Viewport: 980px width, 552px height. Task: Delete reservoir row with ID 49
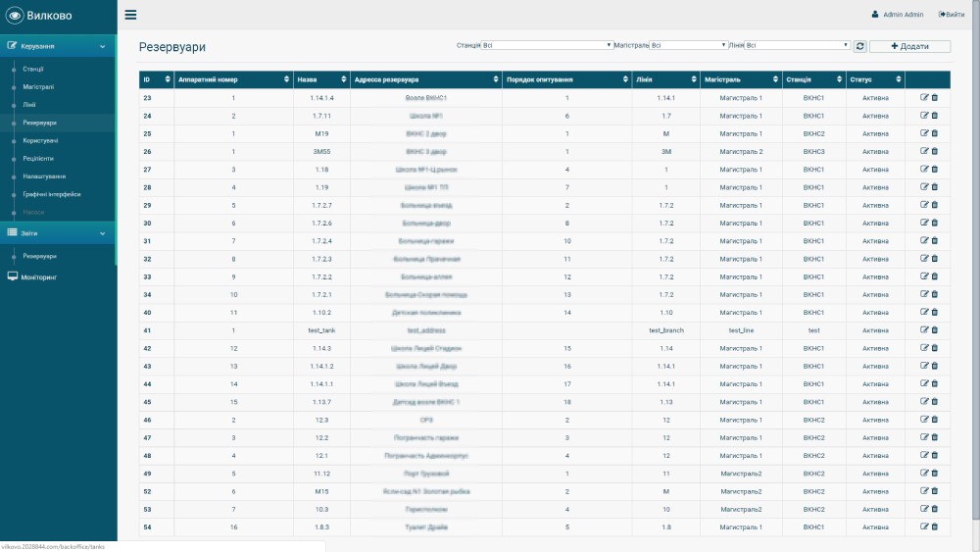pyautogui.click(x=934, y=474)
